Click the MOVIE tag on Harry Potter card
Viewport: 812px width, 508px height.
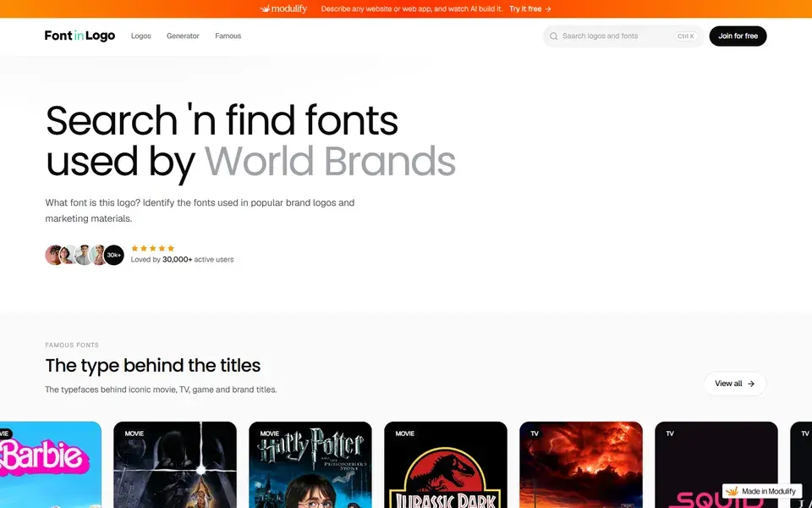click(269, 433)
